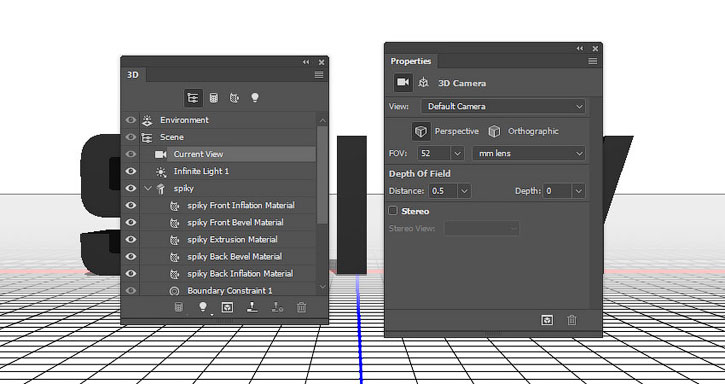Hide Infinite Light 1 with eye icon

point(131,171)
